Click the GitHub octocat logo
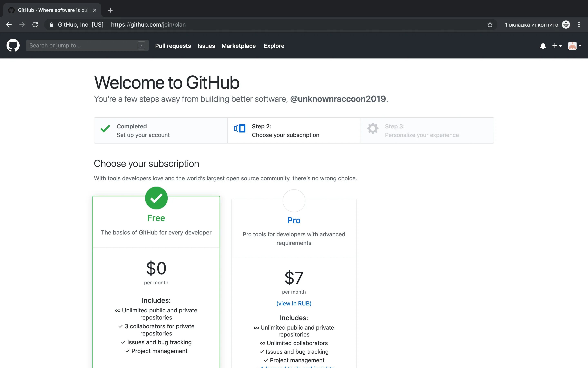 coord(13,46)
